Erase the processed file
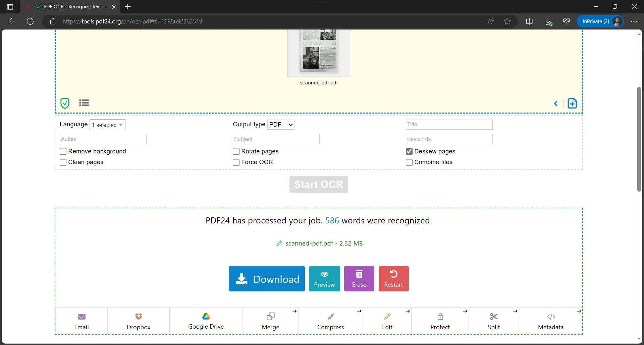The image size is (644, 345). pyautogui.click(x=359, y=279)
